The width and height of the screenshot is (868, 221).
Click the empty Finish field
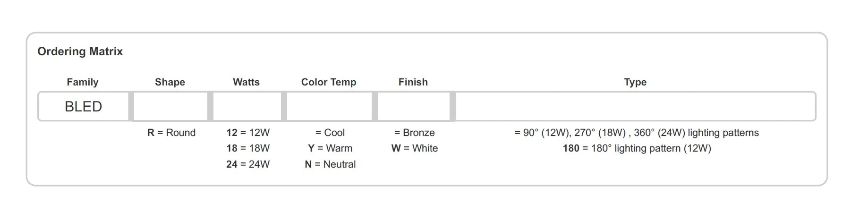coord(414,107)
